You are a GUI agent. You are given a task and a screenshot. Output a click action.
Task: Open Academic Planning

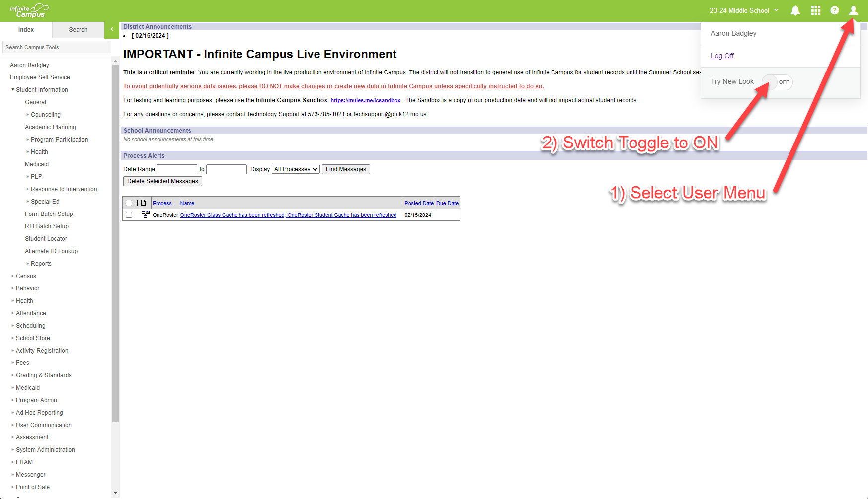[50, 127]
